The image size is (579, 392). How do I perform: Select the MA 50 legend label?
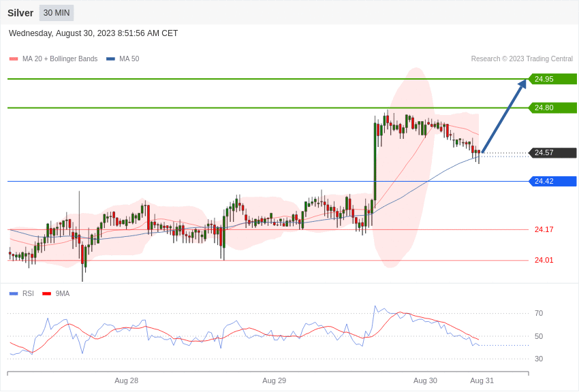pyautogui.click(x=129, y=59)
